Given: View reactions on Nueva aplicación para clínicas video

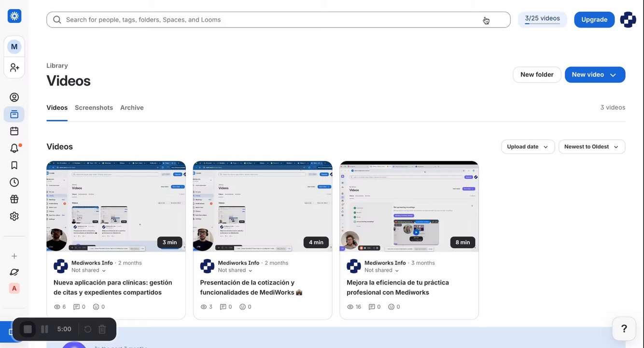Looking at the screenshot, I should [x=98, y=307].
